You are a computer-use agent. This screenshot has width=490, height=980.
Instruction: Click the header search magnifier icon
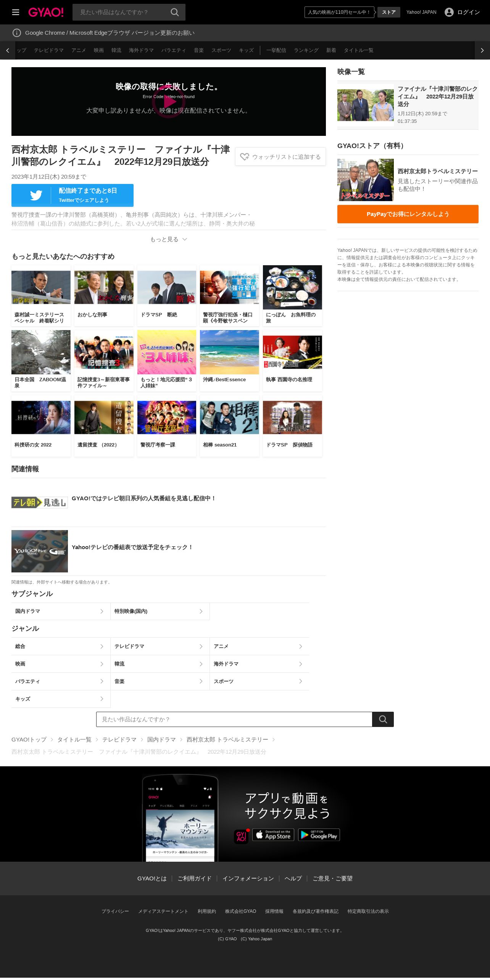coord(175,12)
